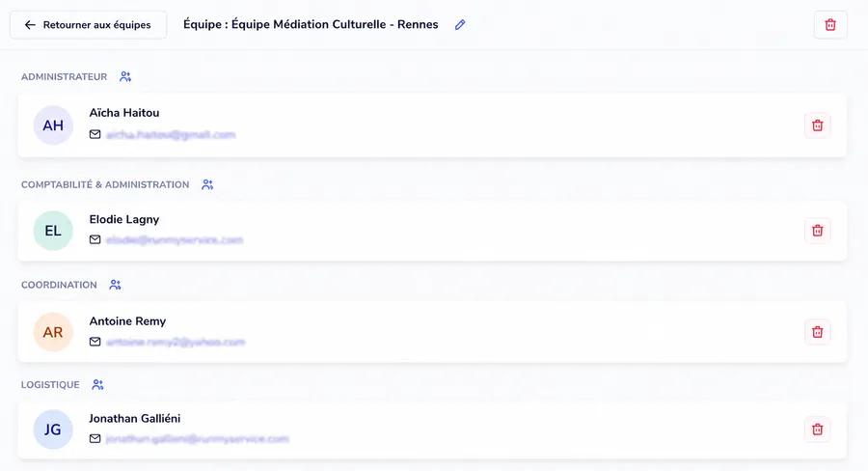Viewport: 868px width, 471px height.
Task: Delete the whole team with top-right trash icon
Action: [x=830, y=25]
